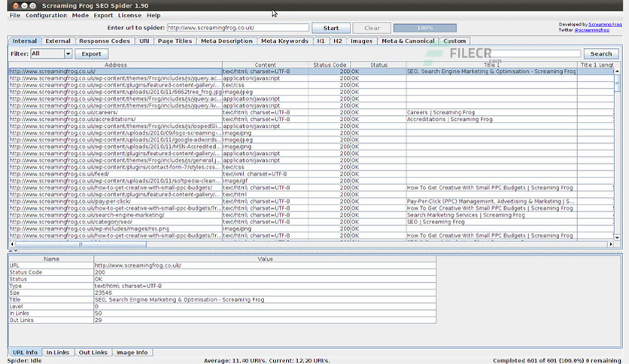Open the Image Info bottom tab
Image resolution: width=629 pixels, height=364 pixels.
coord(132,353)
